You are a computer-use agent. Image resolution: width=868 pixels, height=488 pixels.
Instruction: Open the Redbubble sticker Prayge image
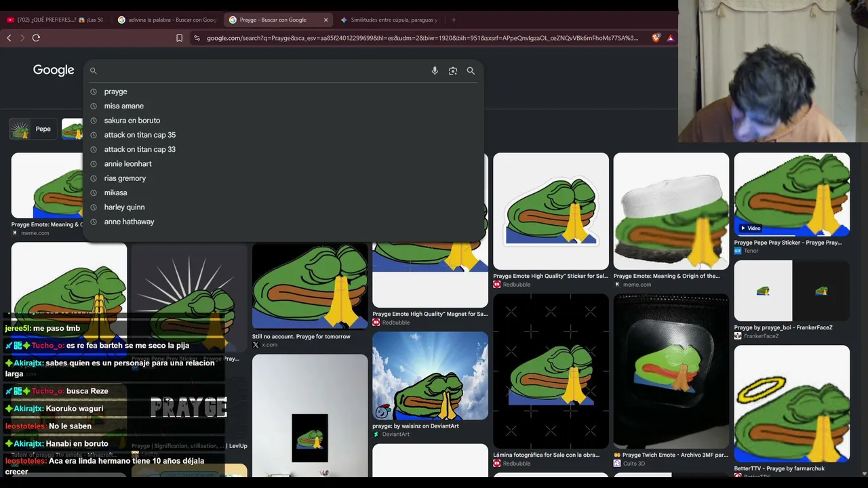(551, 211)
